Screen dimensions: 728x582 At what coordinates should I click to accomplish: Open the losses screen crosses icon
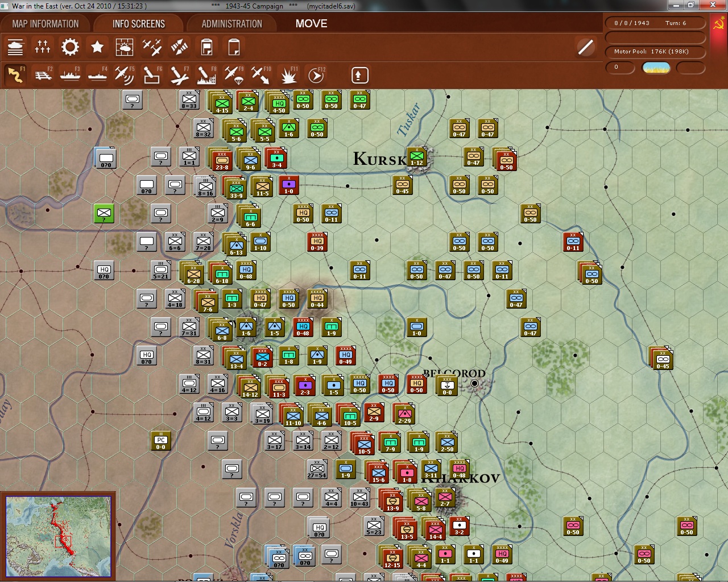43,47
